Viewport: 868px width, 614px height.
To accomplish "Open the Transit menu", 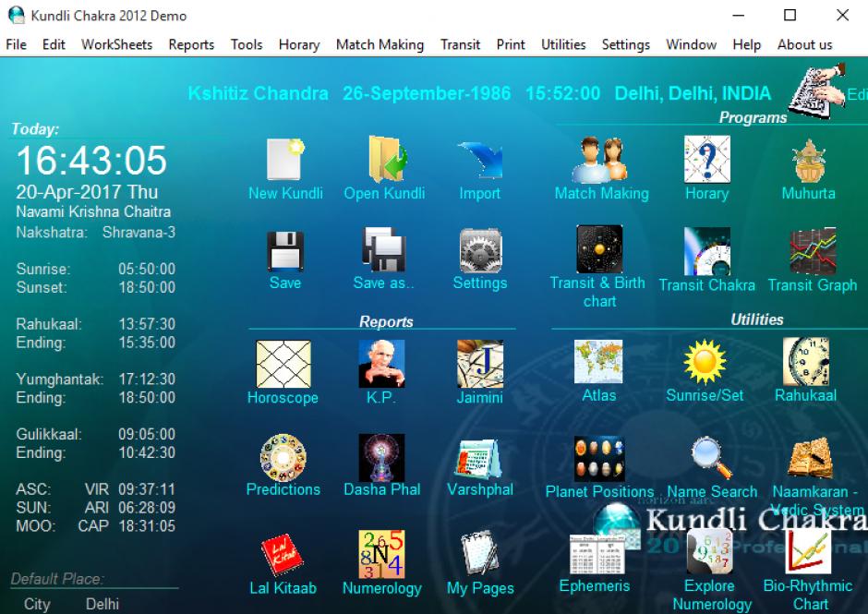I will (461, 44).
